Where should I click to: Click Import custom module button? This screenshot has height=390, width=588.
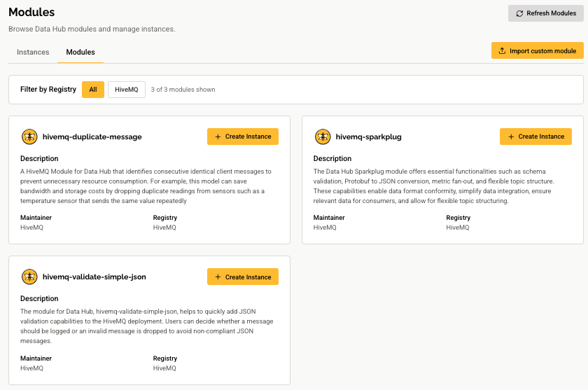click(x=538, y=50)
